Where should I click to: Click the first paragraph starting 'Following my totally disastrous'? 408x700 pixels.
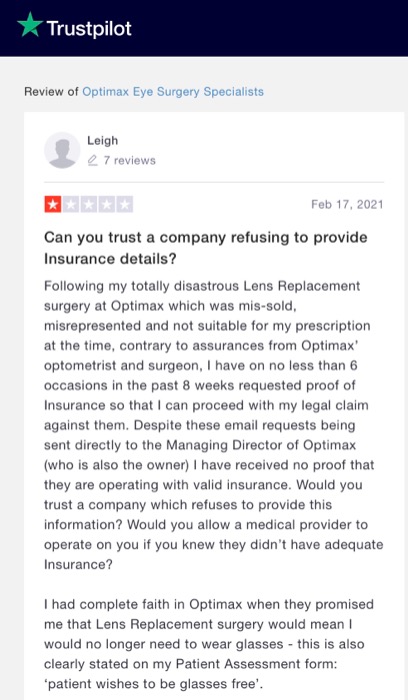pos(213,425)
